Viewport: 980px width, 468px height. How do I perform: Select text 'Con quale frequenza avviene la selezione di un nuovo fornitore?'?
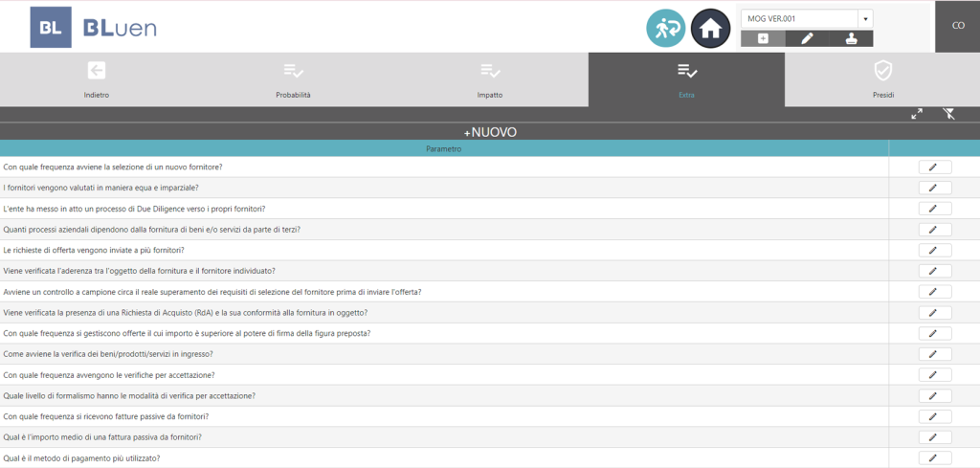click(x=114, y=167)
